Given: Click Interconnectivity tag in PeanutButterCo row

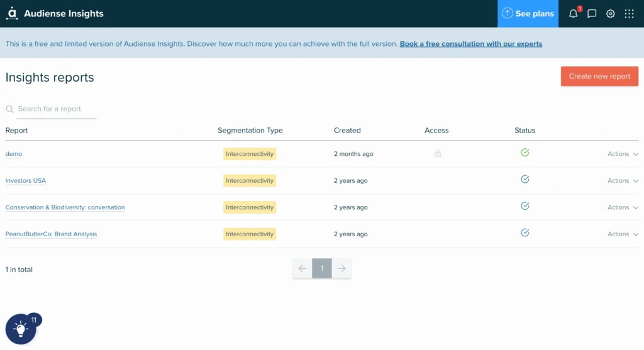Looking at the screenshot, I should [x=250, y=234].
